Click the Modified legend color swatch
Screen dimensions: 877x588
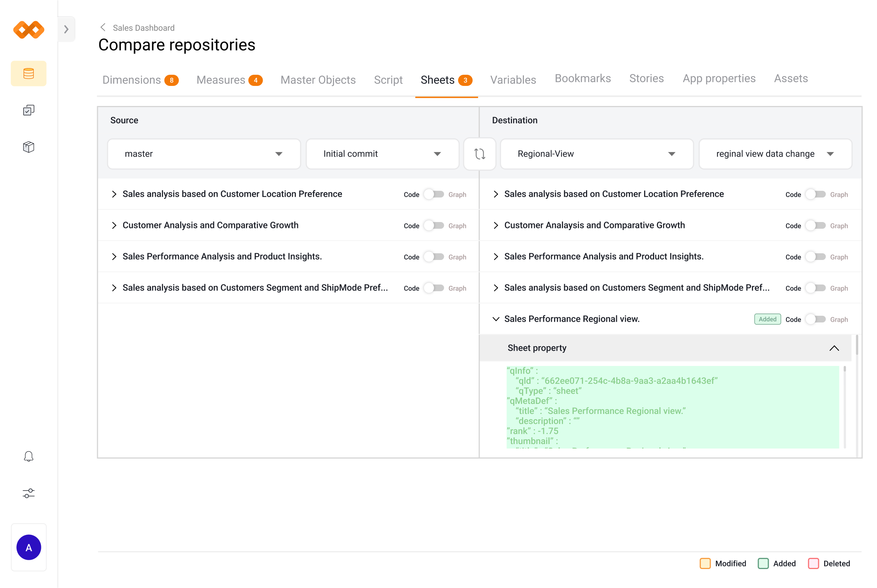point(705,563)
